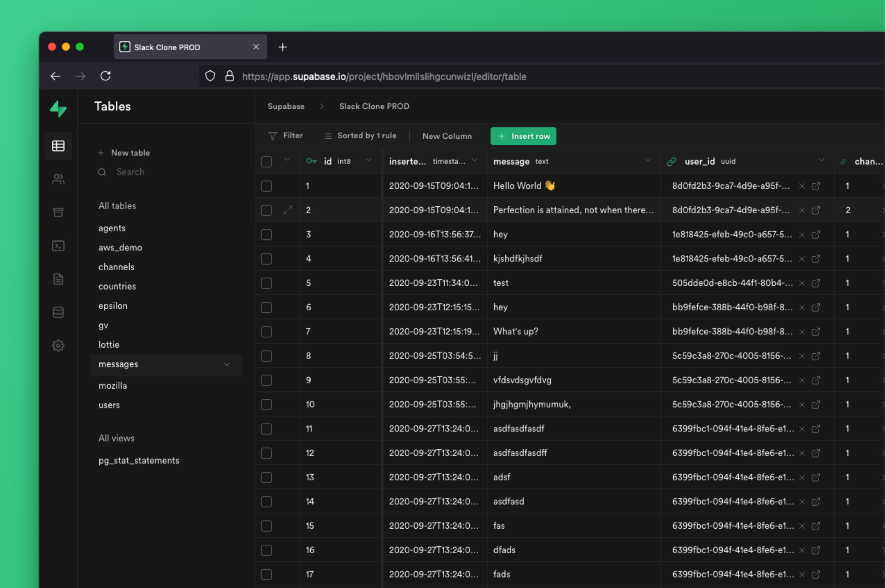Open the pg_stat_statements view
This screenshot has width=885, height=588.
coord(139,461)
